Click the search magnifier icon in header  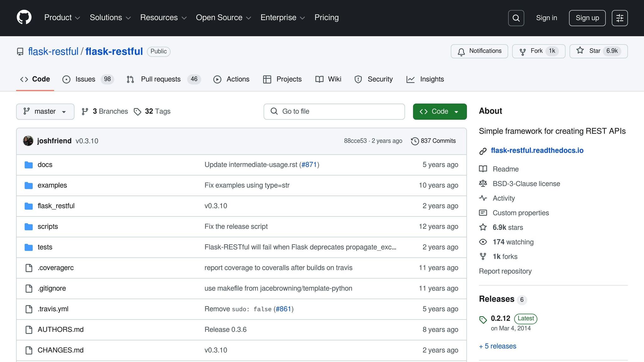[x=516, y=18]
